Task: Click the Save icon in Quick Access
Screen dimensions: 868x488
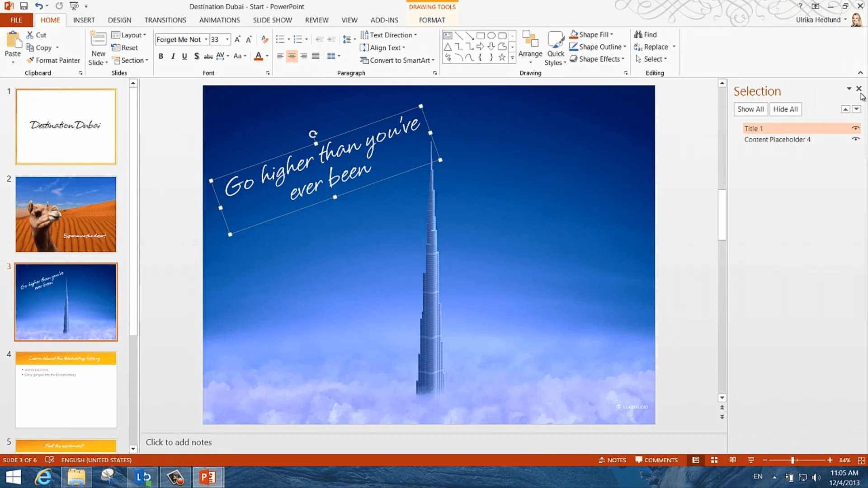Action: 24,6
